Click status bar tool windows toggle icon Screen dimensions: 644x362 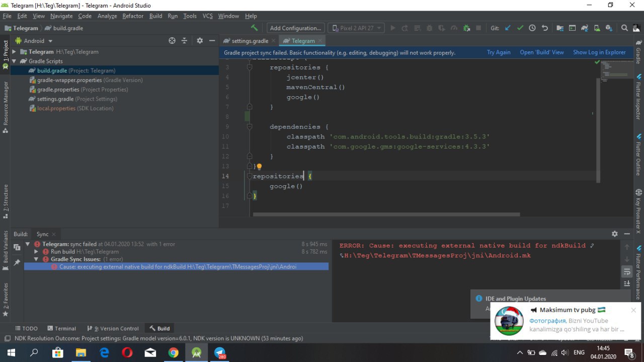tap(8, 338)
